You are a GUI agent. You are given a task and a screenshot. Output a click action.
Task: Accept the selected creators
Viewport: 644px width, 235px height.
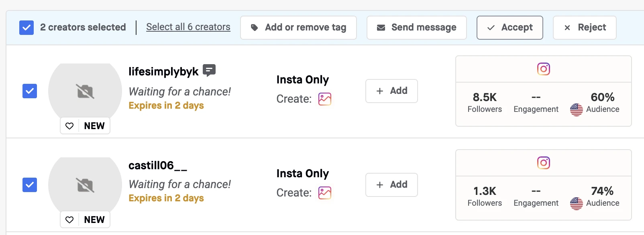[509, 28]
